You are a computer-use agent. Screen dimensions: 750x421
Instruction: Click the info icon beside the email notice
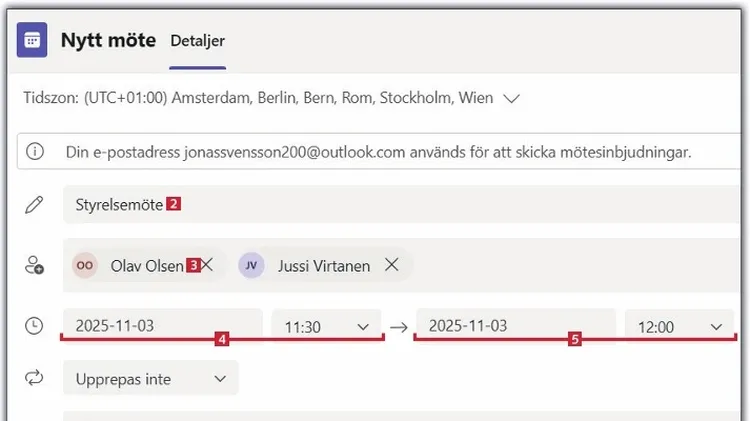[36, 153]
